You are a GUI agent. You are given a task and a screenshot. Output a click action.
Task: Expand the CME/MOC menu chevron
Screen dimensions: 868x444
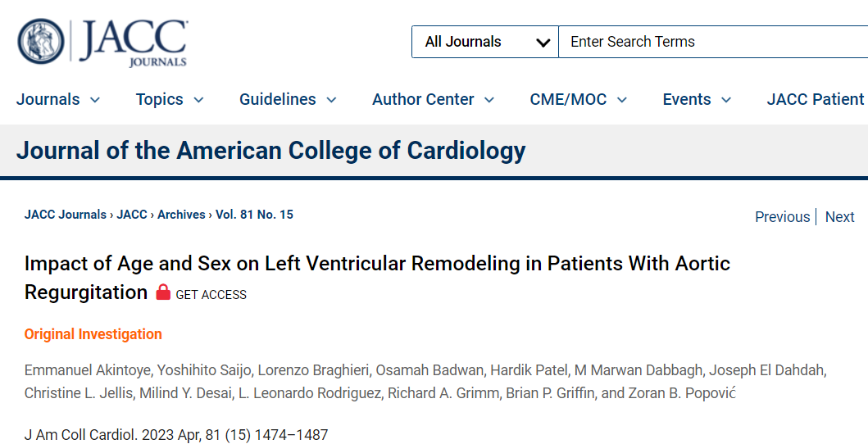tap(622, 100)
